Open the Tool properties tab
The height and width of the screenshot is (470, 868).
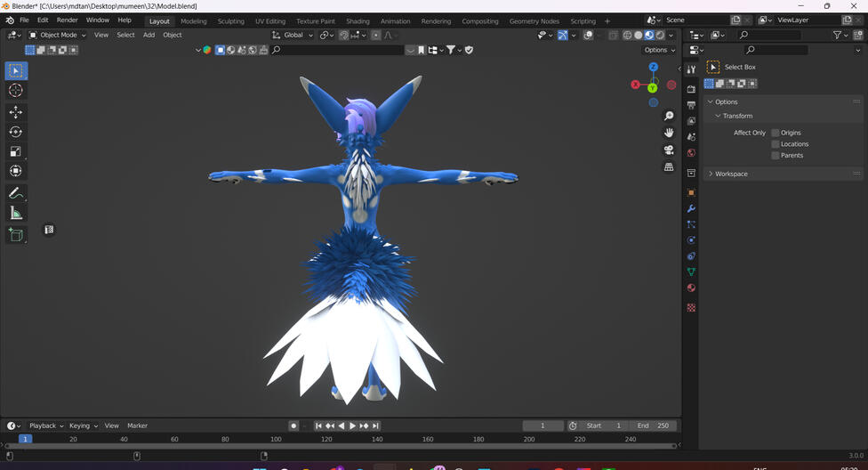point(691,69)
